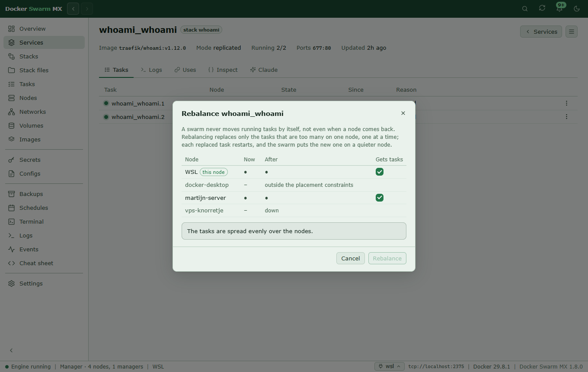Switch to the Tasks tab
The image size is (588, 372).
point(116,70)
